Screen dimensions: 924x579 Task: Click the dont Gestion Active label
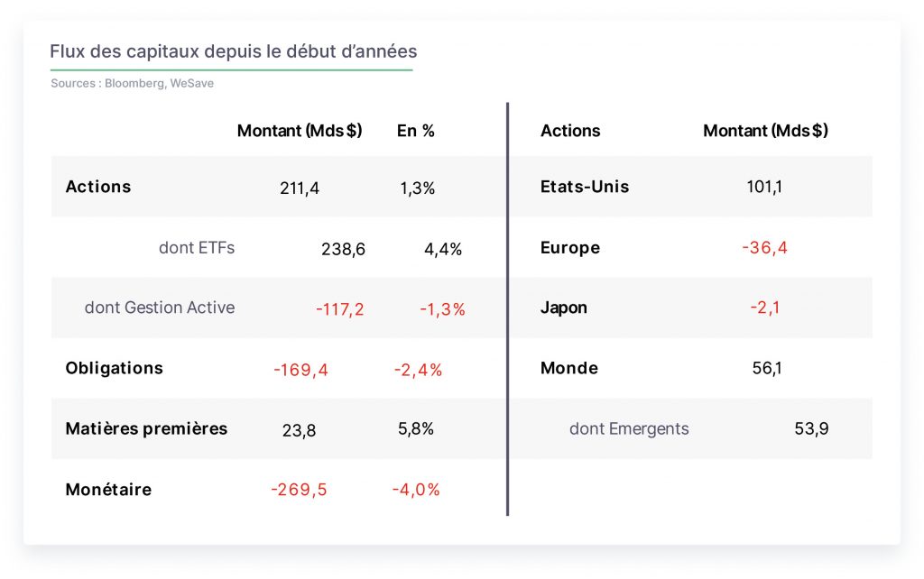coord(160,308)
